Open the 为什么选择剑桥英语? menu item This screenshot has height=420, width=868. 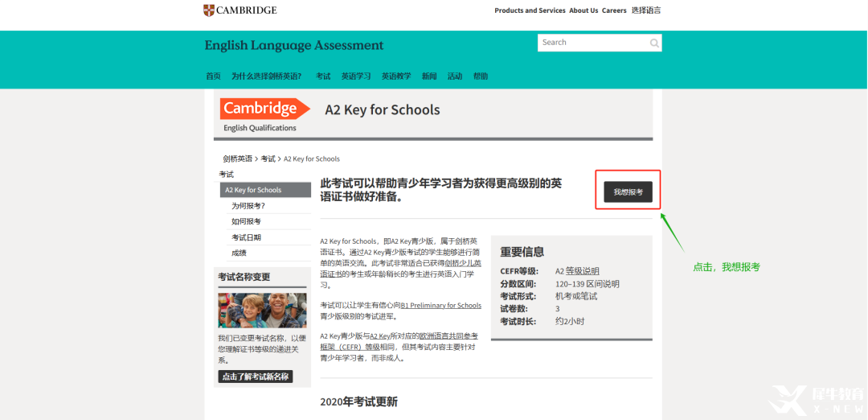(266, 76)
